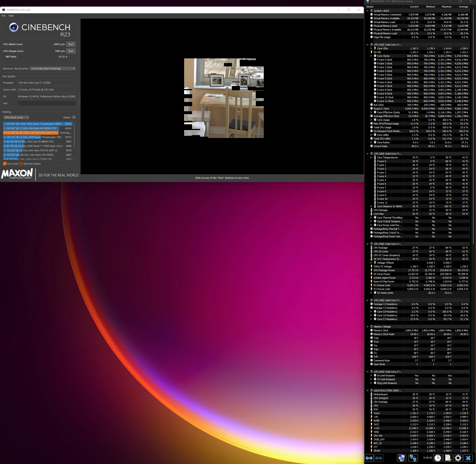
Task: Click the MAXON logo in Cinebench
Action: [17, 174]
